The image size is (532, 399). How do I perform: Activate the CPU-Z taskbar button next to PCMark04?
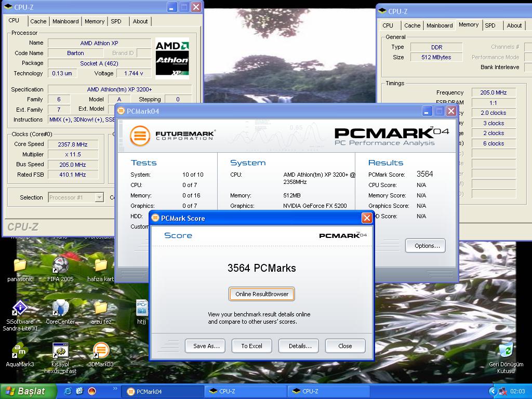[246, 392]
